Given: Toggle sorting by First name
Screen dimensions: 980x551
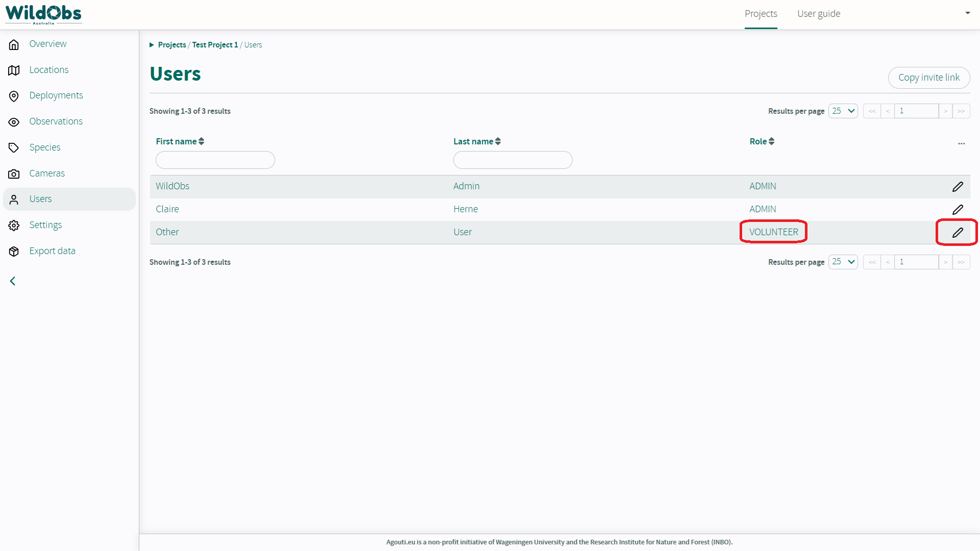Looking at the screenshot, I should [x=201, y=141].
